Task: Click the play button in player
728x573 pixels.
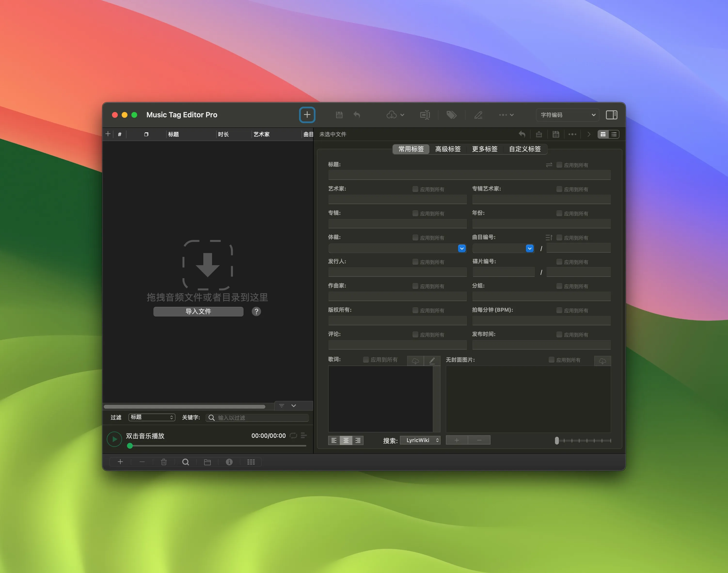Action: tap(114, 439)
